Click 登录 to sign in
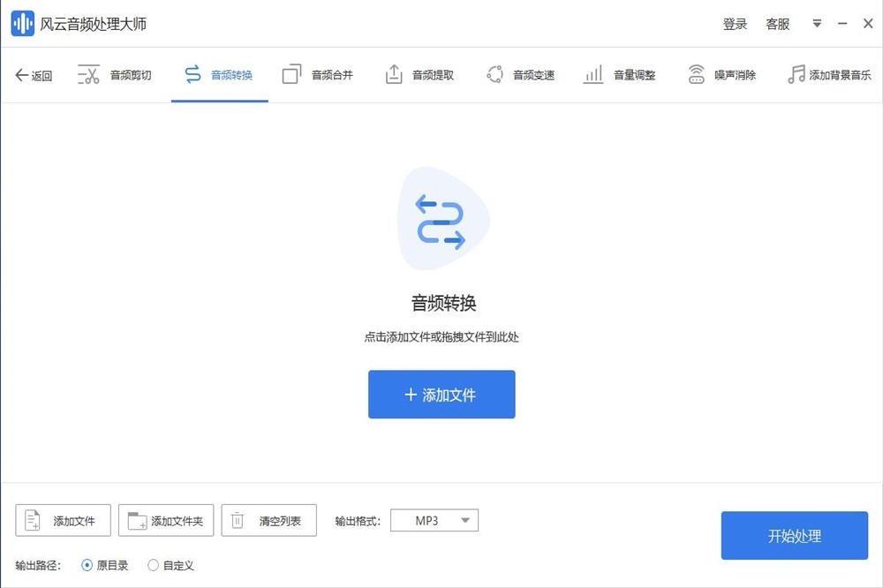 [x=735, y=24]
